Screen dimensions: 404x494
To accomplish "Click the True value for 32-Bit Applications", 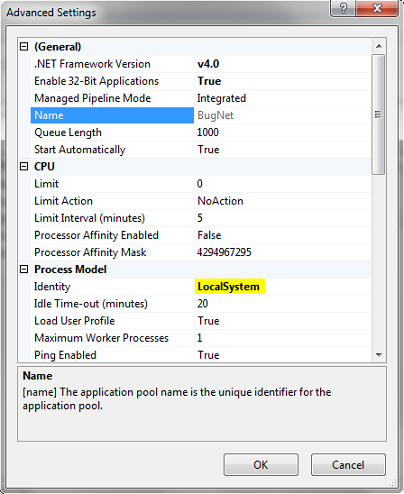I will point(209,81).
